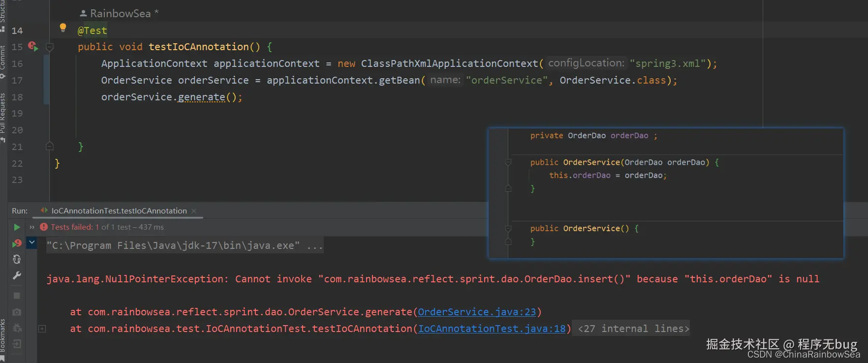
Task: Click the greyed gear-bug icon below camera
Action: point(17,328)
